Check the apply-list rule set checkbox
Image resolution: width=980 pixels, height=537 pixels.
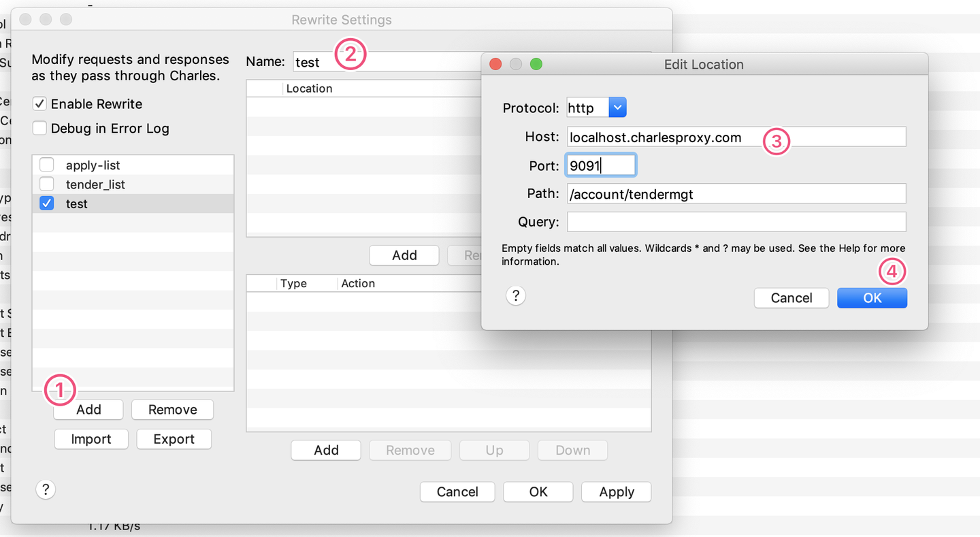[47, 165]
